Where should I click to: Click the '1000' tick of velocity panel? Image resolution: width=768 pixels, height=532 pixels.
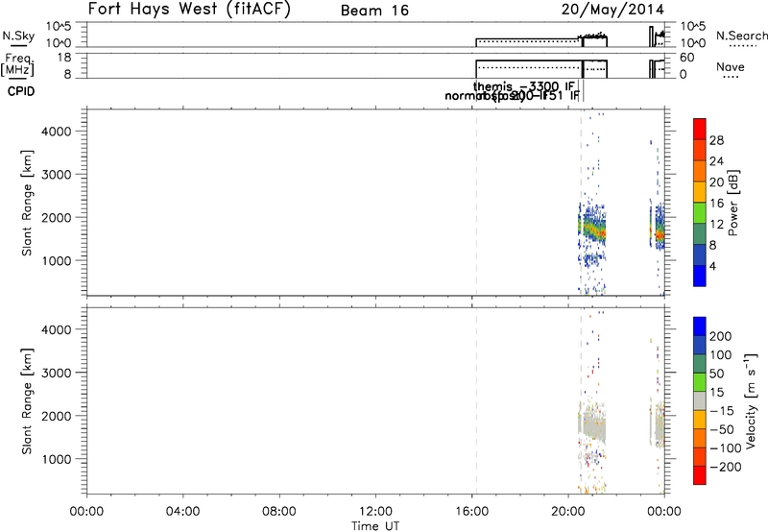click(x=57, y=459)
